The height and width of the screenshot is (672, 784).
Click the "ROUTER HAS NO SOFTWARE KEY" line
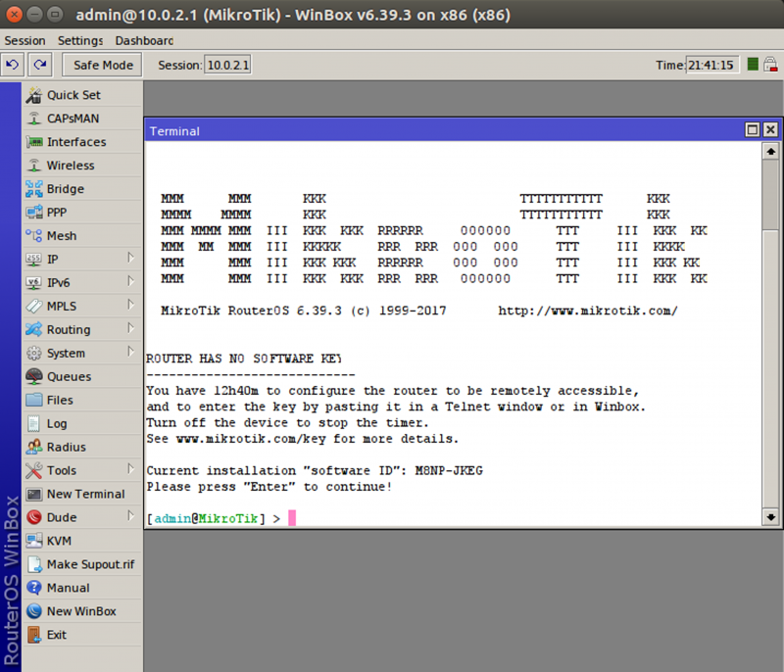tap(243, 359)
